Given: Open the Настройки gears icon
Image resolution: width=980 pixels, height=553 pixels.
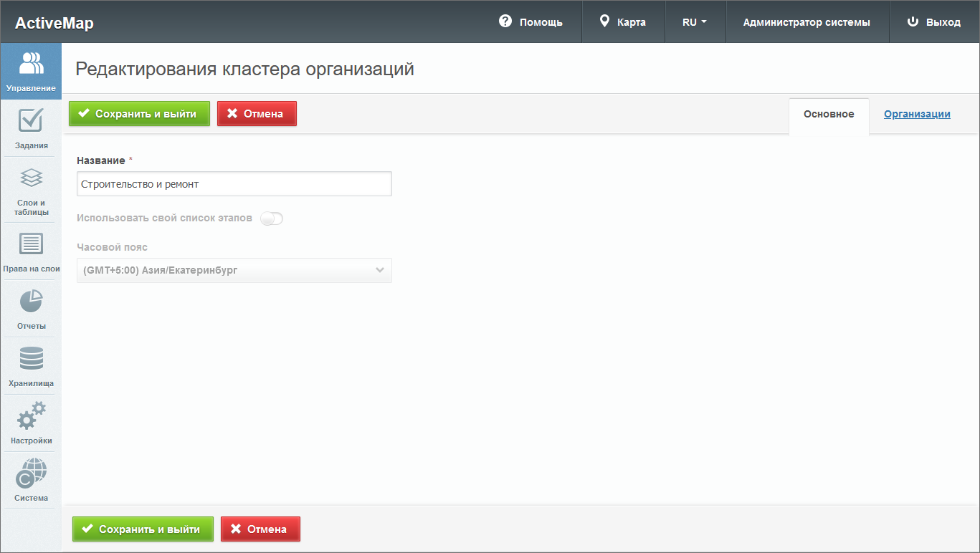Looking at the screenshot, I should coord(31,416).
